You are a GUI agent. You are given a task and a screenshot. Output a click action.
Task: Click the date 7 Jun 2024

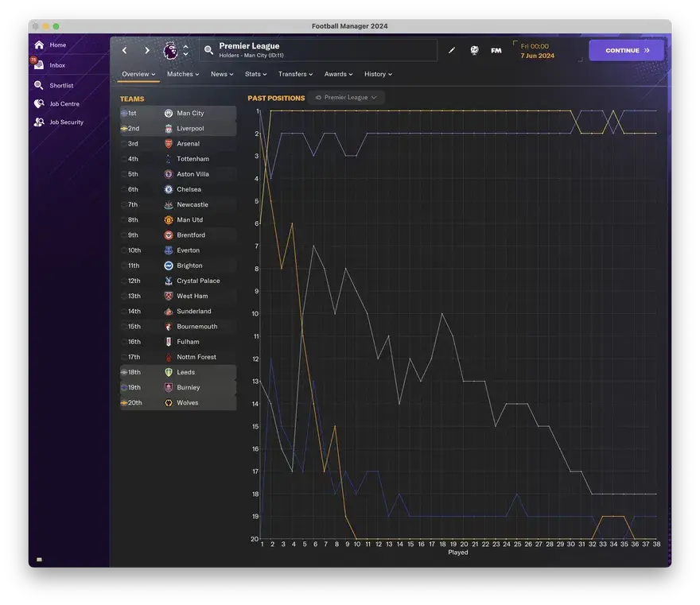[537, 56]
